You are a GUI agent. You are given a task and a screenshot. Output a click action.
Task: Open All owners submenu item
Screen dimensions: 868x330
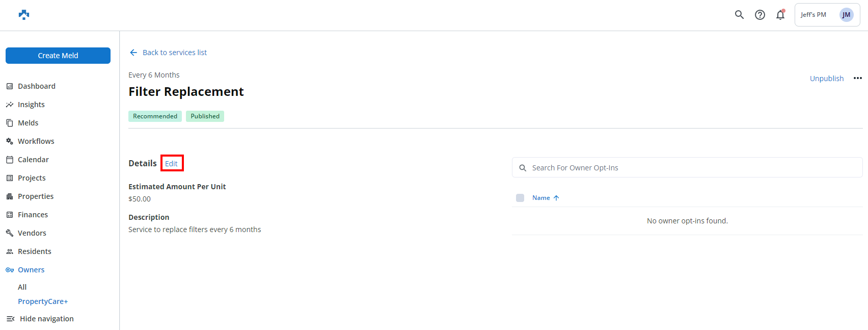tap(22, 287)
